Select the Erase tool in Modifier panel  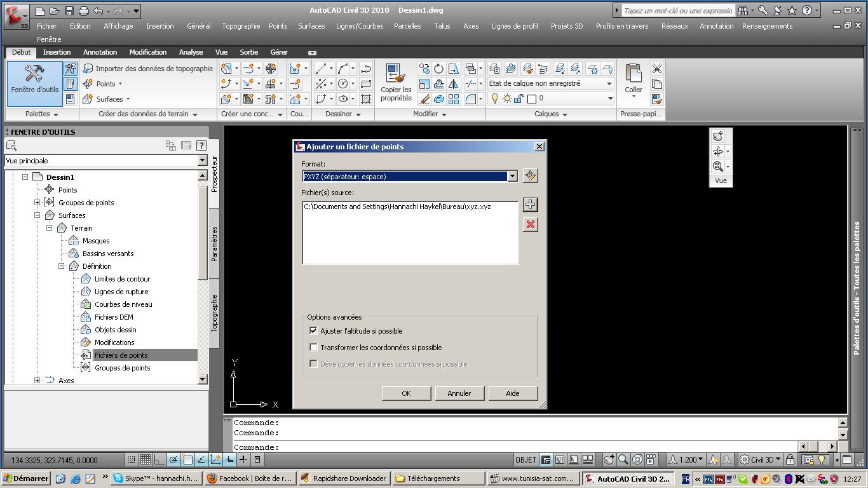[424, 98]
